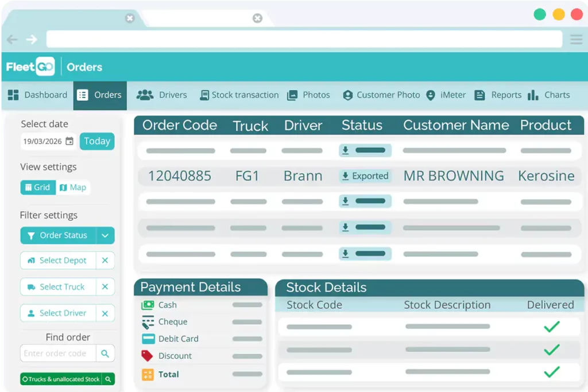Image resolution: width=588 pixels, height=392 pixels.
Task: Open the Customer Photo tab
Action: click(x=381, y=95)
